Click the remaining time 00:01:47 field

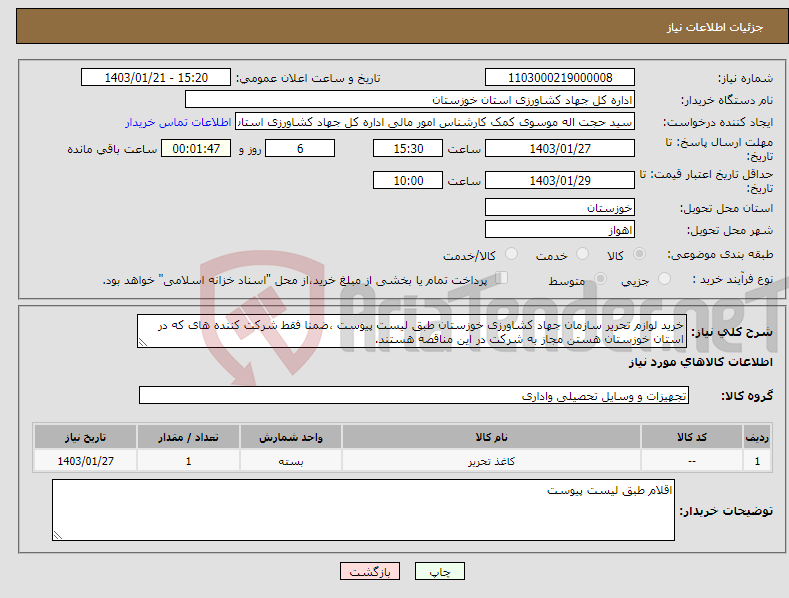196,148
